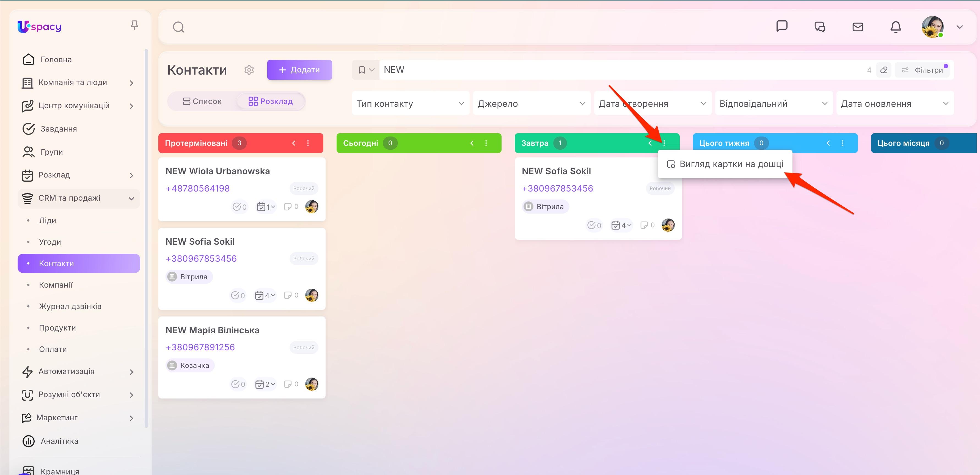Image resolution: width=980 pixels, height=475 pixels.
Task: Expand Розумні об'єкти menu
Action: coord(79,395)
